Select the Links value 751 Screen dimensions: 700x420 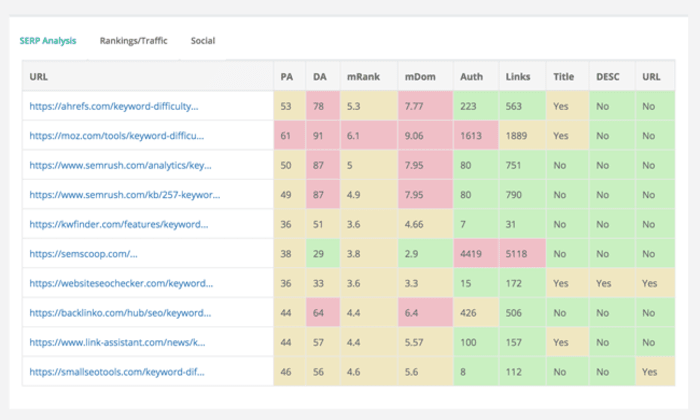tap(522, 165)
